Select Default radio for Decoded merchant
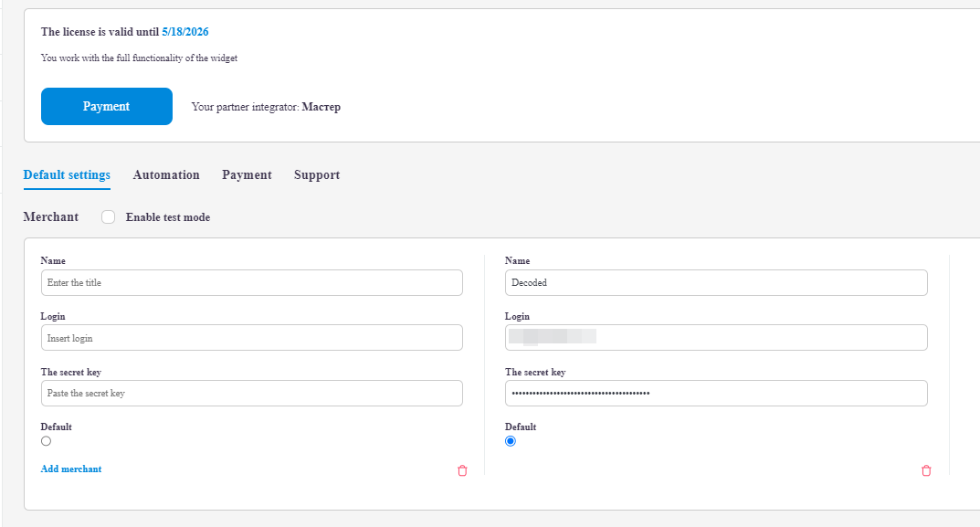Viewport: 980px width, 527px height. [511, 441]
